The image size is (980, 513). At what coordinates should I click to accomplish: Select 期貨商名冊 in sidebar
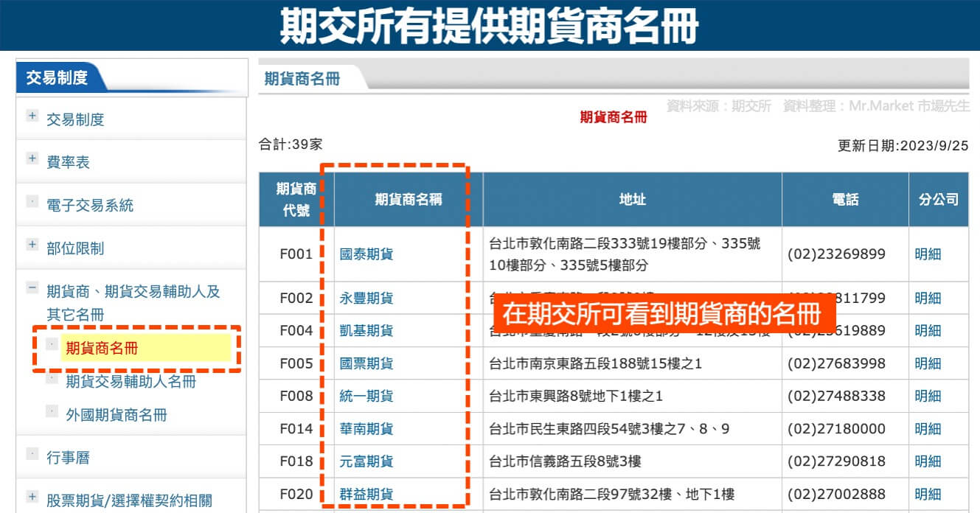[x=102, y=348]
